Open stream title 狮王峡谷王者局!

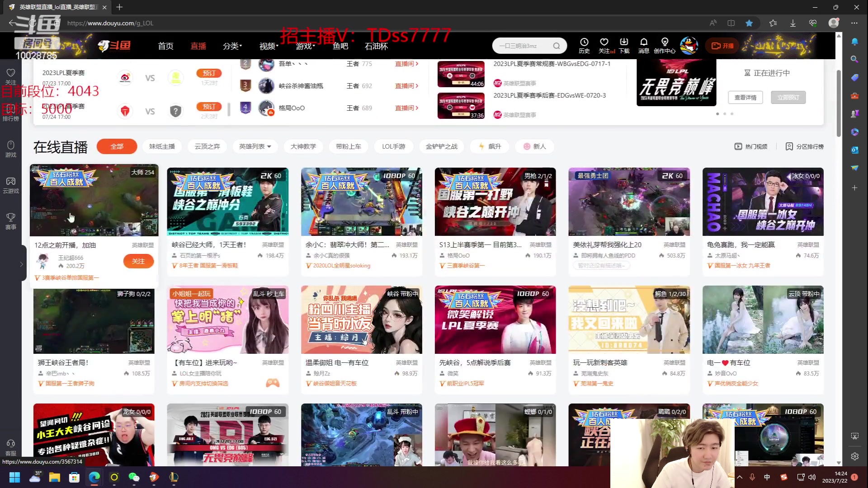click(x=63, y=362)
